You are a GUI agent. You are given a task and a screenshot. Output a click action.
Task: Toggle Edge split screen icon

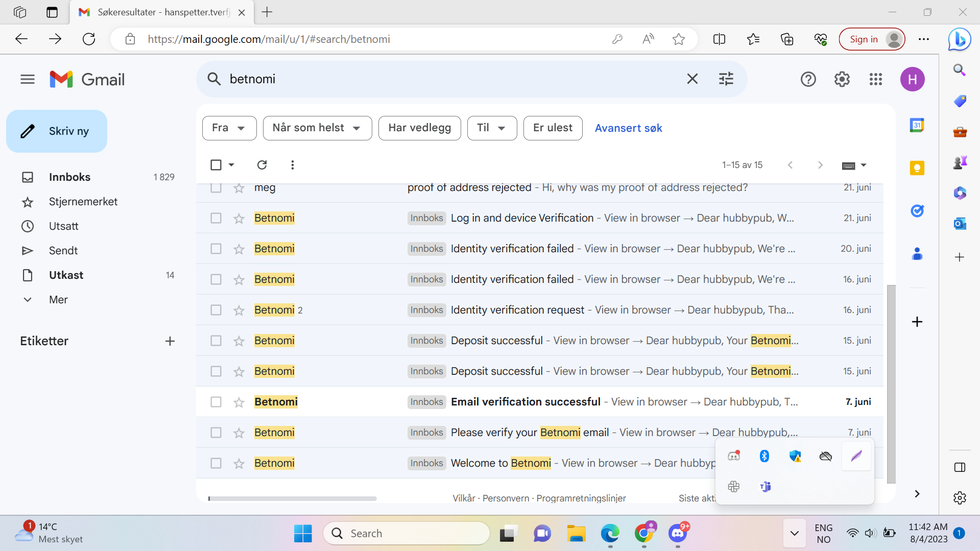tap(719, 39)
